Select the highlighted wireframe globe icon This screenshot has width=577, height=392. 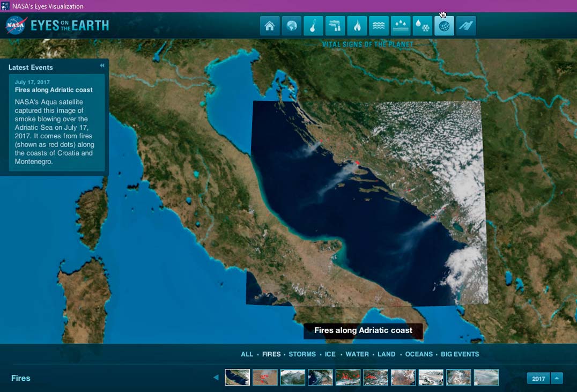click(x=444, y=26)
